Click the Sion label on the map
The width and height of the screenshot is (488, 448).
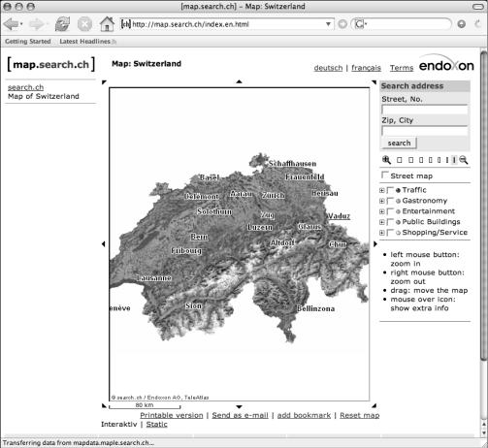click(193, 305)
